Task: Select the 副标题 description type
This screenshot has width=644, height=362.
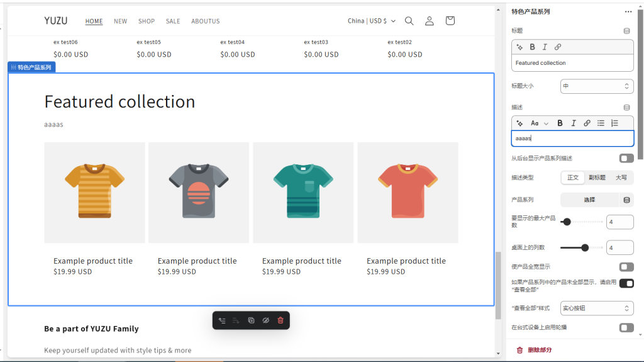Action: click(597, 178)
